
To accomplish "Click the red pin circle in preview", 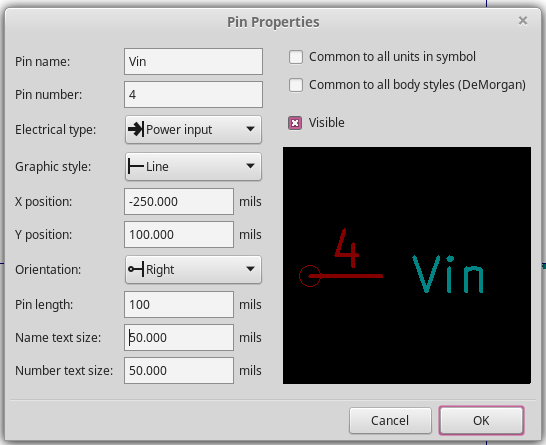I will coord(310,276).
